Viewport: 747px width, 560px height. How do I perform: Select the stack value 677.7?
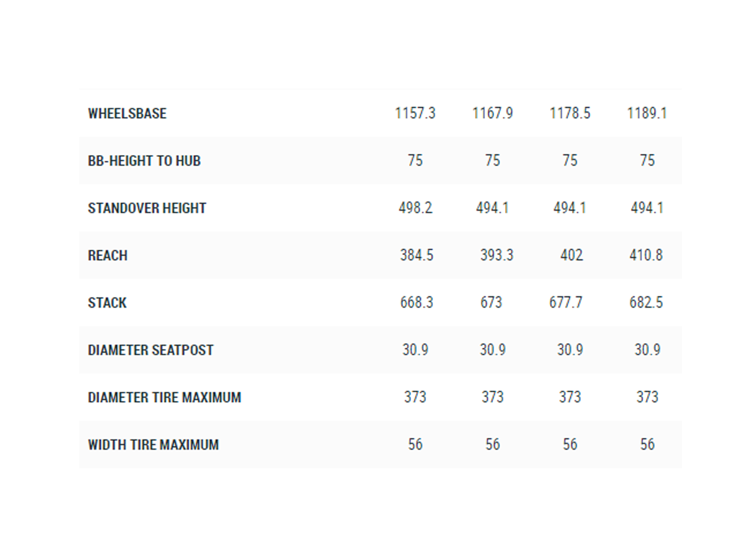click(x=565, y=302)
